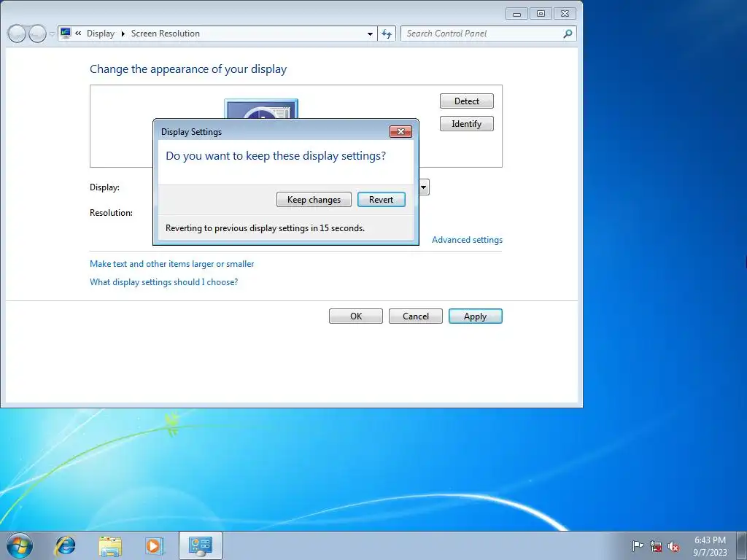This screenshot has width=747, height=560.
Task: Click Cancel in Screen Resolution window
Action: pyautogui.click(x=415, y=316)
